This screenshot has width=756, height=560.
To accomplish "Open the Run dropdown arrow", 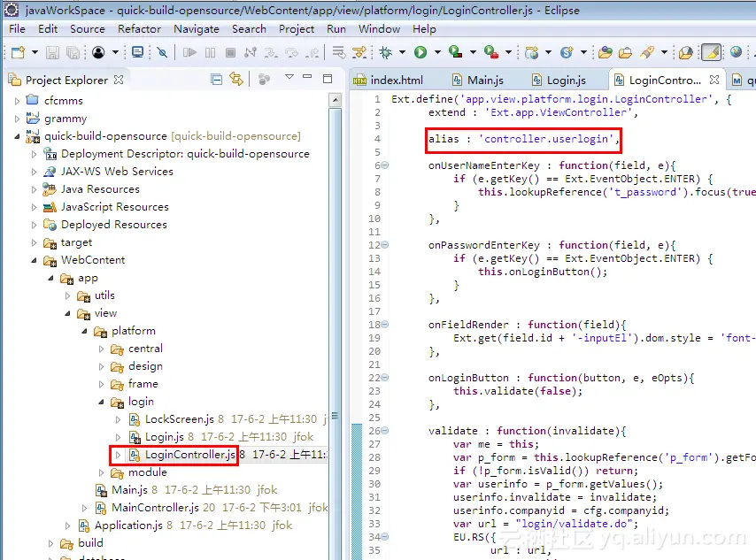I will pos(437,52).
